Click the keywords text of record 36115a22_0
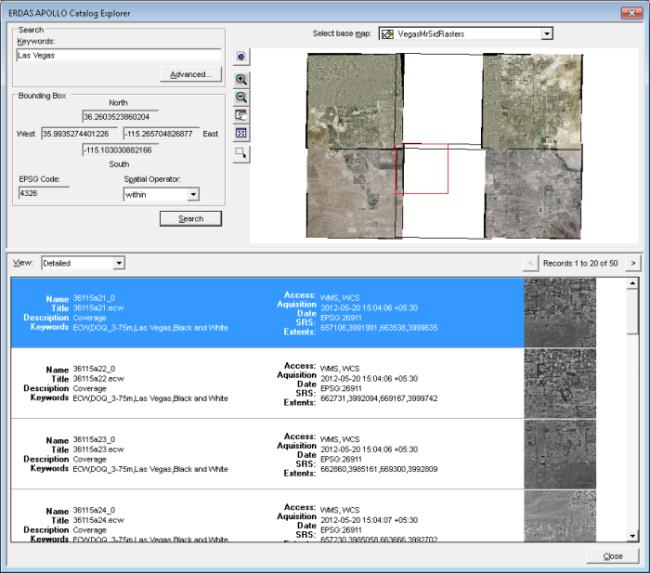650x573 pixels. pyautogui.click(x=150, y=398)
